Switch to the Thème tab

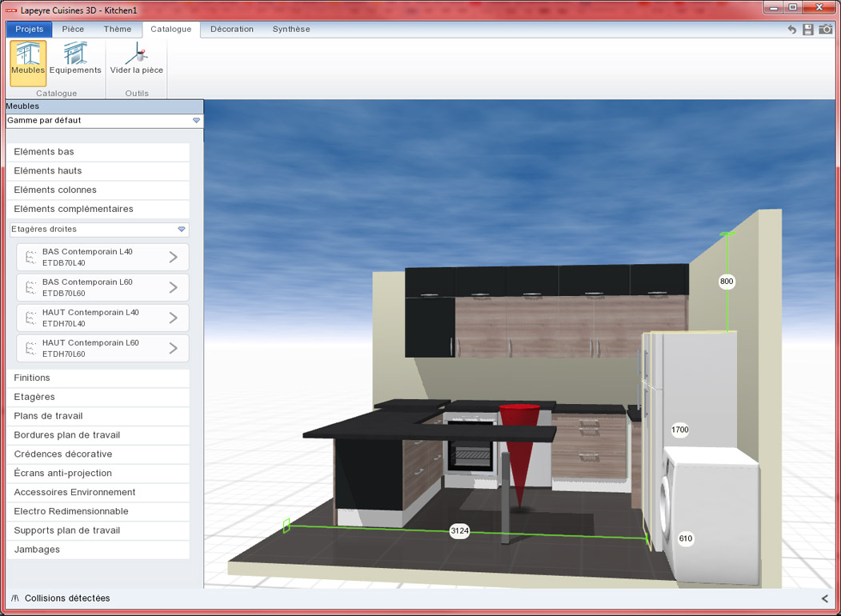click(118, 29)
